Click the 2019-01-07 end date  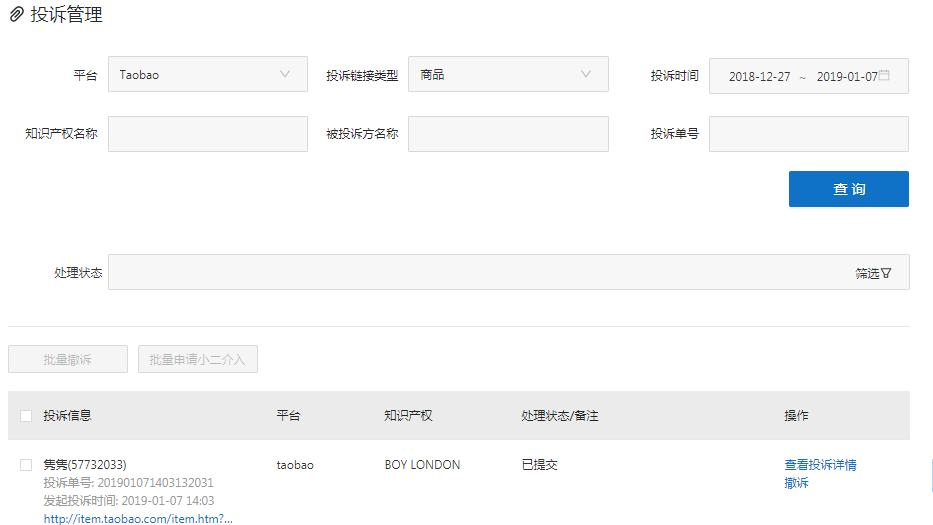coord(847,77)
